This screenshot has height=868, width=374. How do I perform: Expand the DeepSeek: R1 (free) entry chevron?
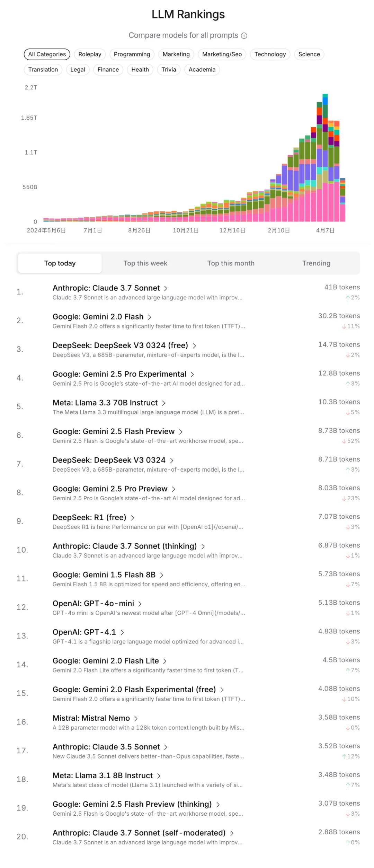pyautogui.click(x=132, y=518)
